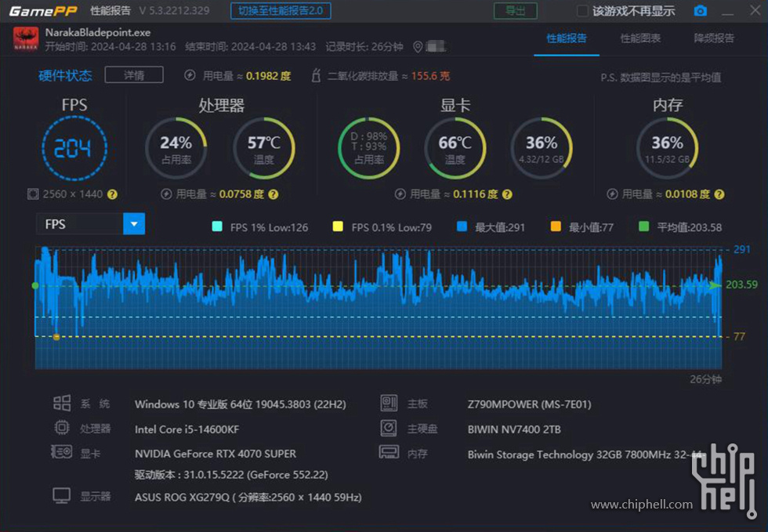768x532 pixels.
Task: Open hardware status 详情 button
Action: tap(134, 75)
